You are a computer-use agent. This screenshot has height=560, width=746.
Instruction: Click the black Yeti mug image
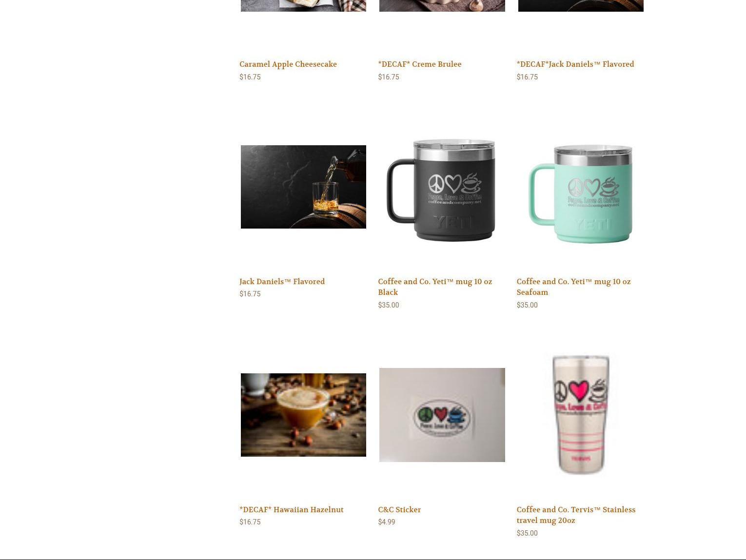tap(442, 190)
